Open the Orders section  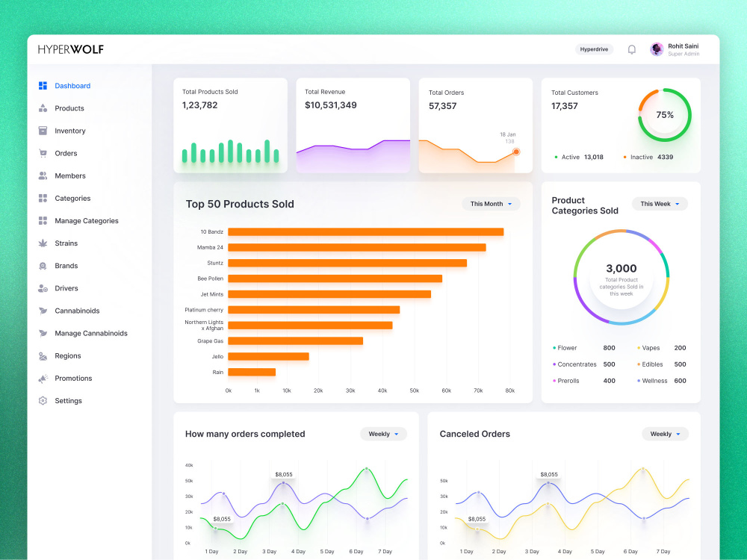(66, 153)
